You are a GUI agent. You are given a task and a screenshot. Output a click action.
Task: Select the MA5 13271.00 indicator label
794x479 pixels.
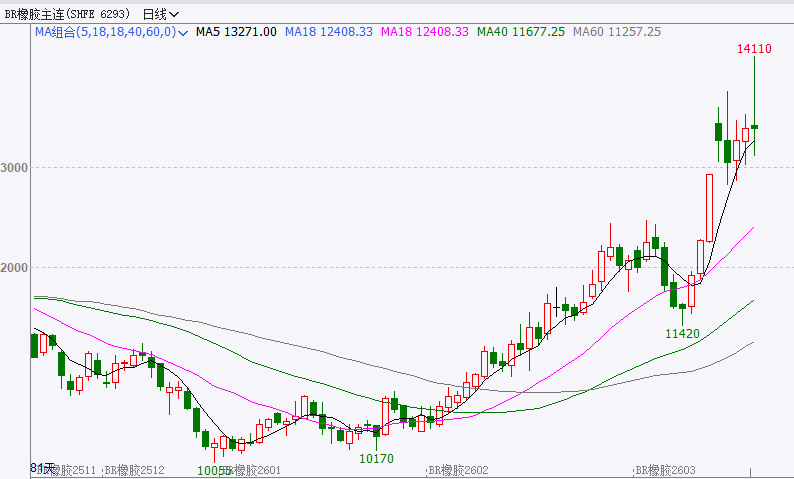point(236,32)
